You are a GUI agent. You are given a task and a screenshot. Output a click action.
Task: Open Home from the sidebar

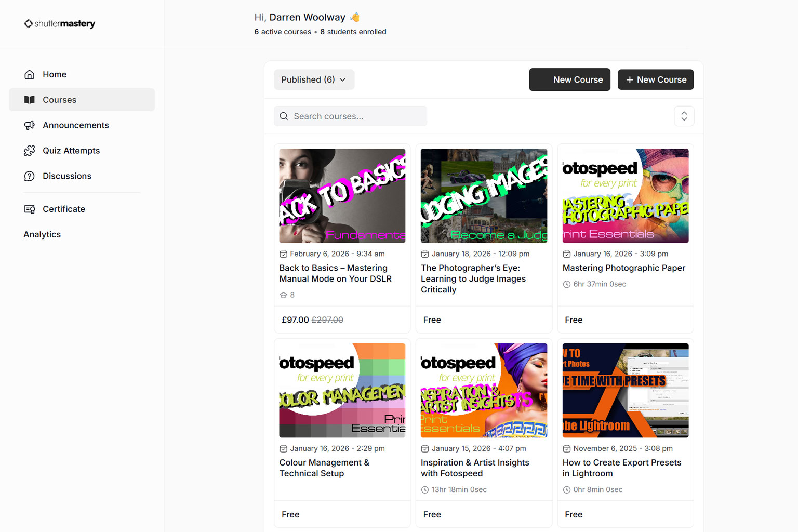pyautogui.click(x=82, y=74)
